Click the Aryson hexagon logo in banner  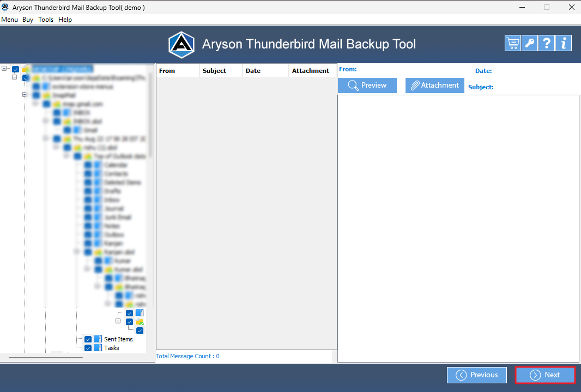[181, 45]
